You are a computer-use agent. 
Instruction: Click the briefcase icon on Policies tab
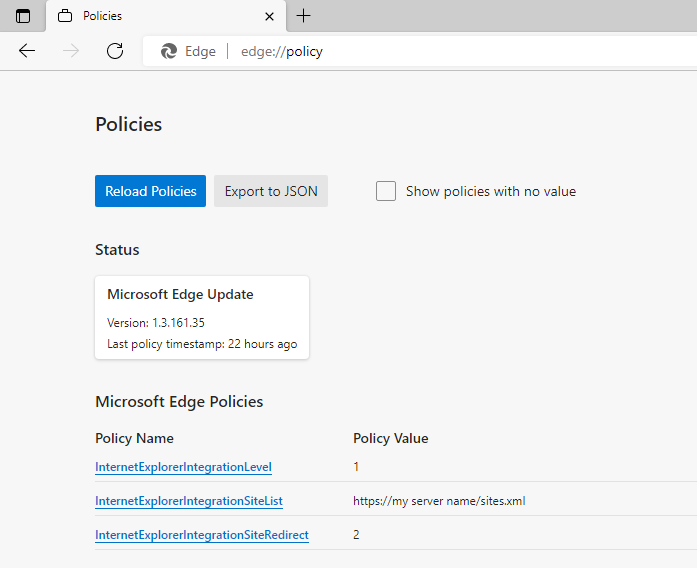point(65,16)
